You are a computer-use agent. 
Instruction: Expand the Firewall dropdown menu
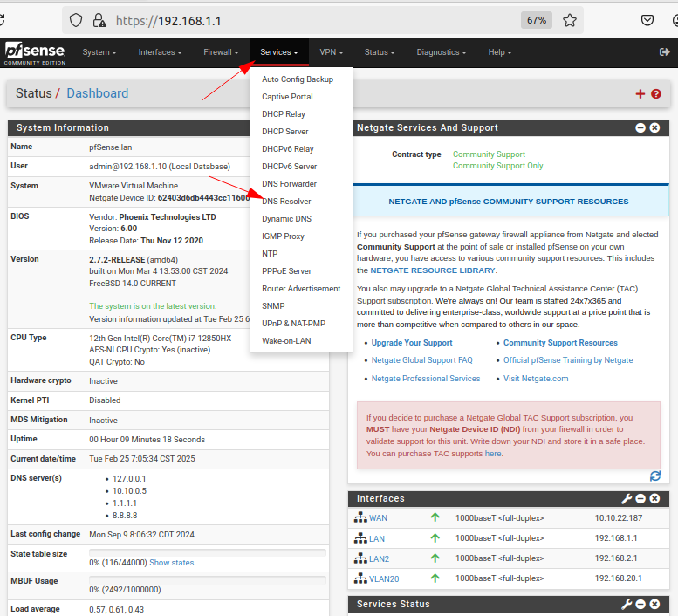[221, 52]
